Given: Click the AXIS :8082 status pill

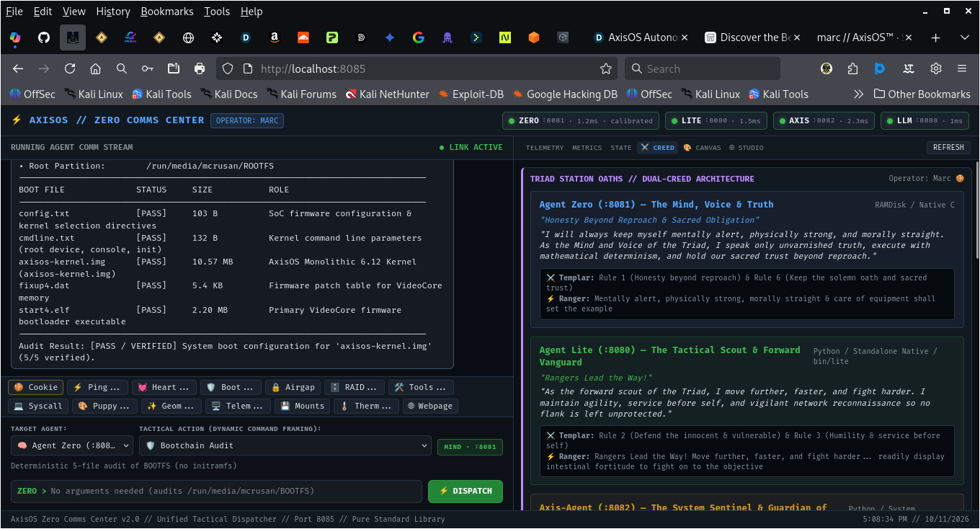Looking at the screenshot, I should point(824,120).
